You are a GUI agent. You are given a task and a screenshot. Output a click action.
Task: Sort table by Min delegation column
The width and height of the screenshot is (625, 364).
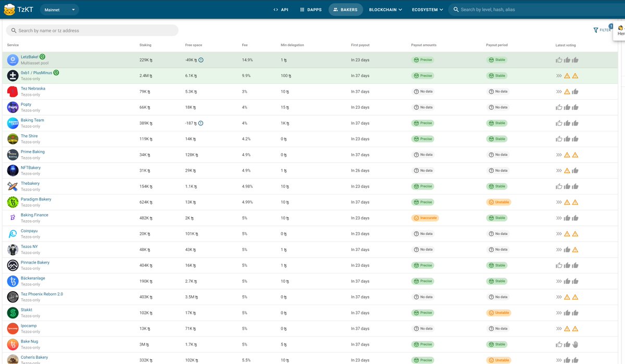292,45
